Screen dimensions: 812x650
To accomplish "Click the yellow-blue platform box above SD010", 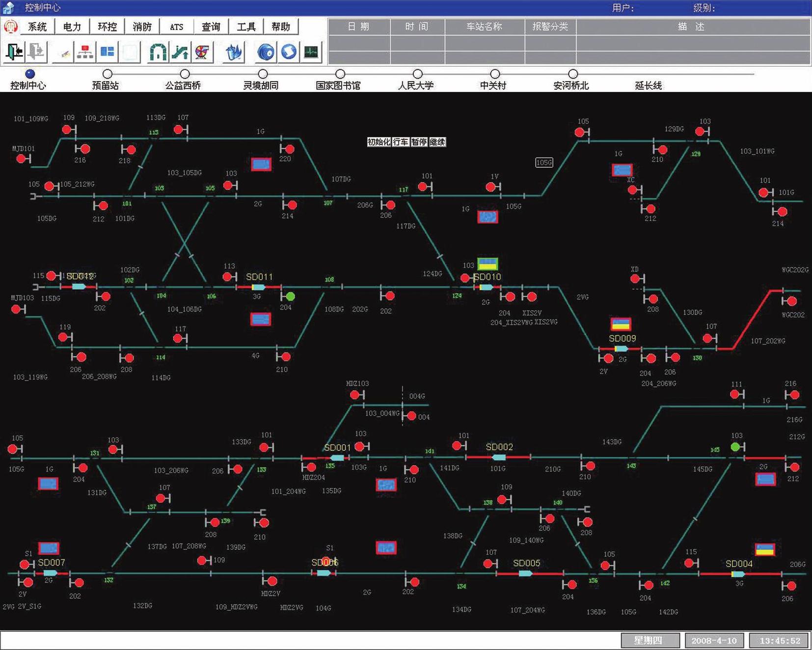I will 487,264.
